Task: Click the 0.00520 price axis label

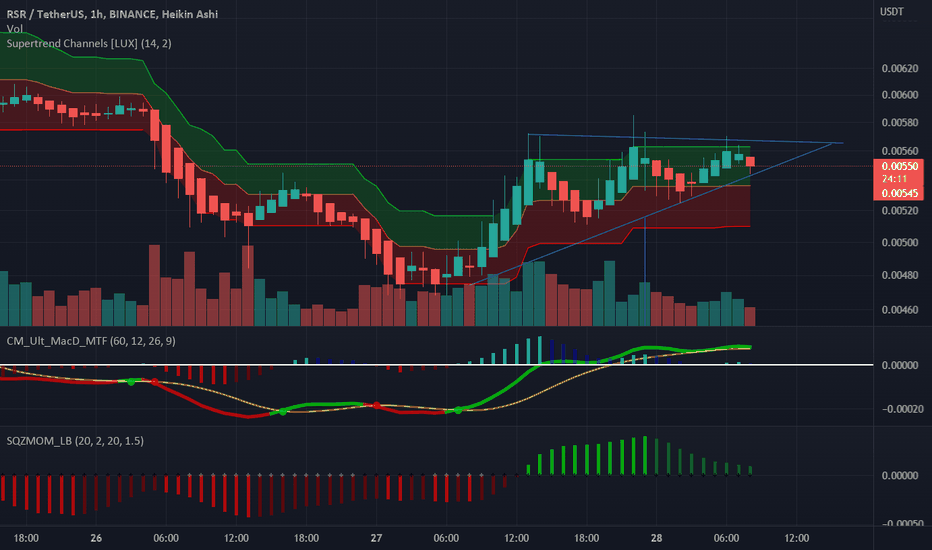Action: pyautogui.click(x=900, y=210)
